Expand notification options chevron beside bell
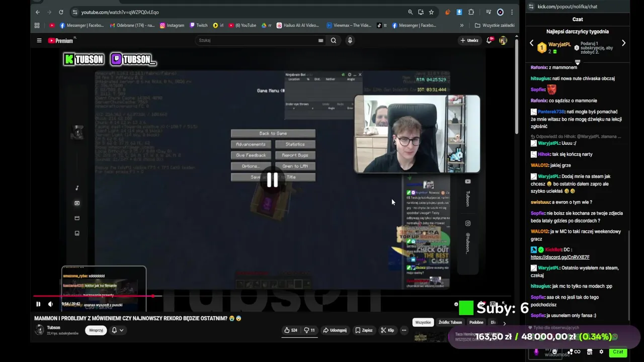Screen dimensions: 644x362 (122, 330)
